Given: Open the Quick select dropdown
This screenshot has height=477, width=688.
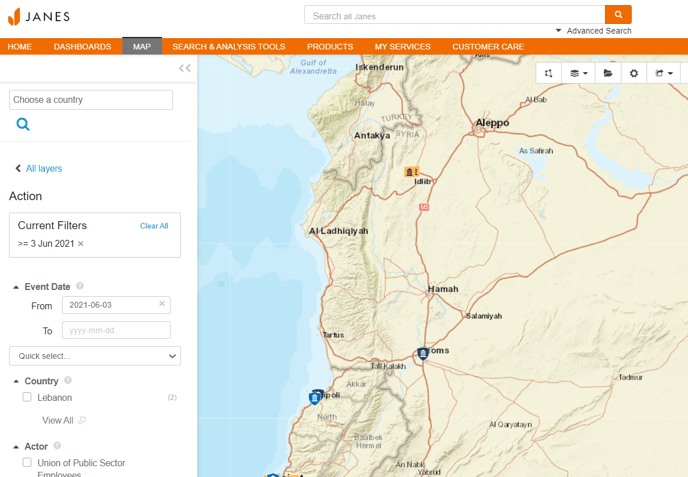Looking at the screenshot, I should [x=95, y=356].
